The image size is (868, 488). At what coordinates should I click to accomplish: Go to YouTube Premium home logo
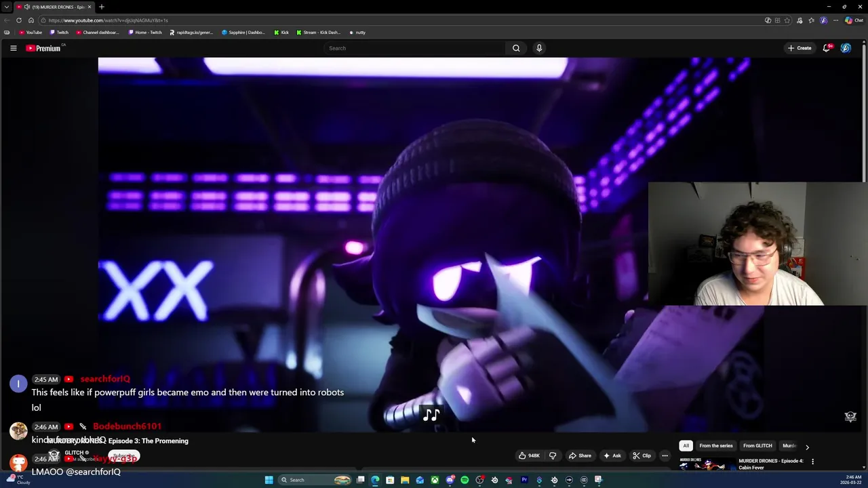point(43,48)
